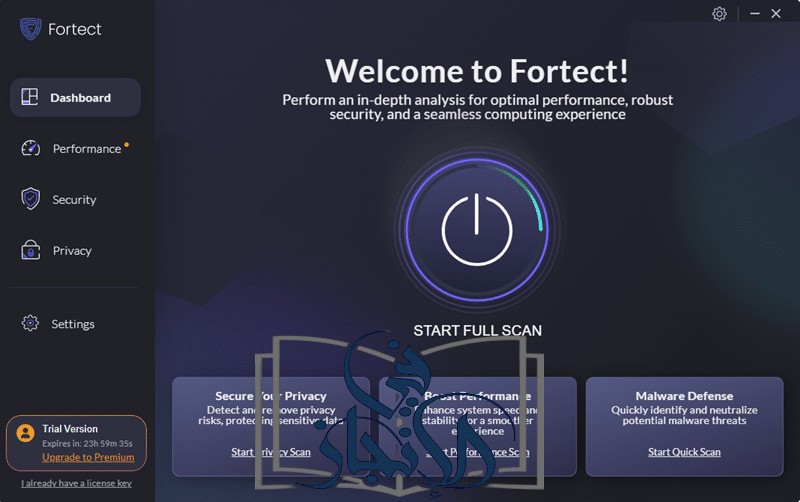Open the Dashboard menu item
Screen dimensions: 800x502
pos(75,97)
